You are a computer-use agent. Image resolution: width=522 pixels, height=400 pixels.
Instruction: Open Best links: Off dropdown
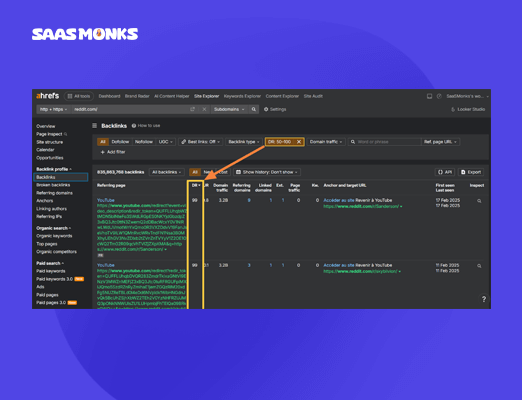pyautogui.click(x=200, y=142)
